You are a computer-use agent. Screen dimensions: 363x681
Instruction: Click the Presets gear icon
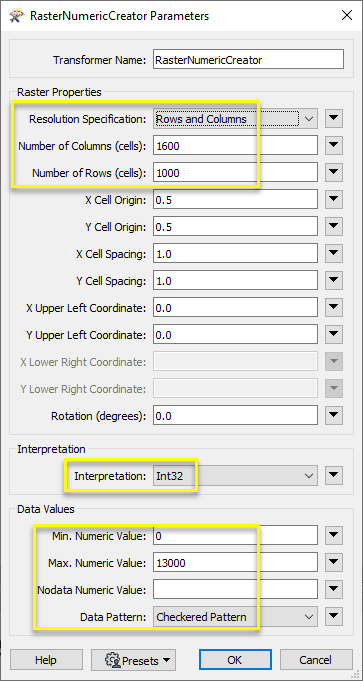(113, 660)
